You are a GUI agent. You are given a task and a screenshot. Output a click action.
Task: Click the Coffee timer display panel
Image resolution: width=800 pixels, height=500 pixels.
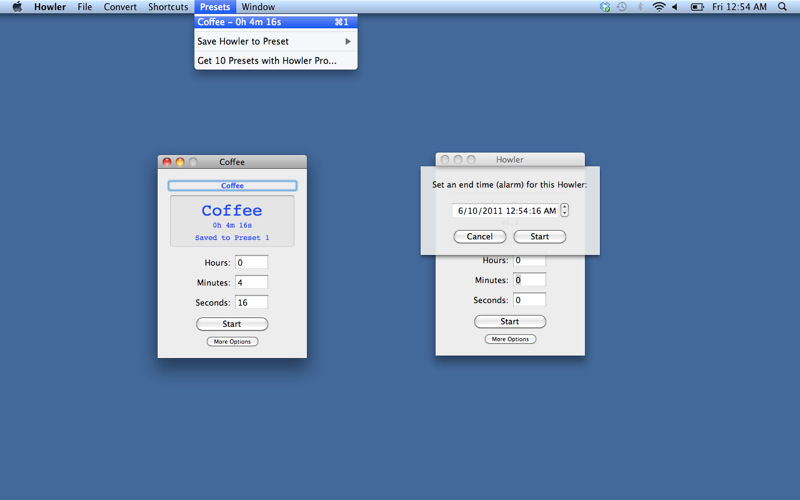pos(232,221)
